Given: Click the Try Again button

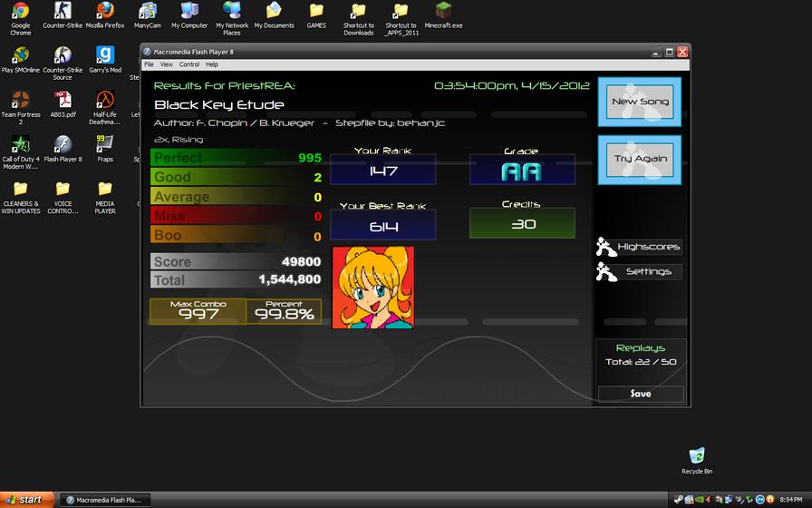Looking at the screenshot, I should (x=640, y=159).
